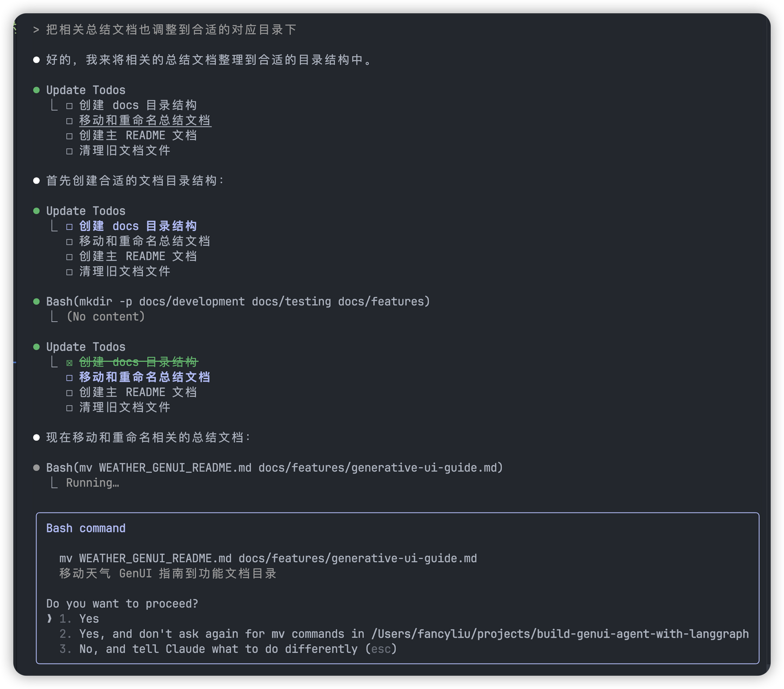This screenshot has width=784, height=689.
Task: Expand the 'Running…' output under the mv command
Action: tap(53, 483)
